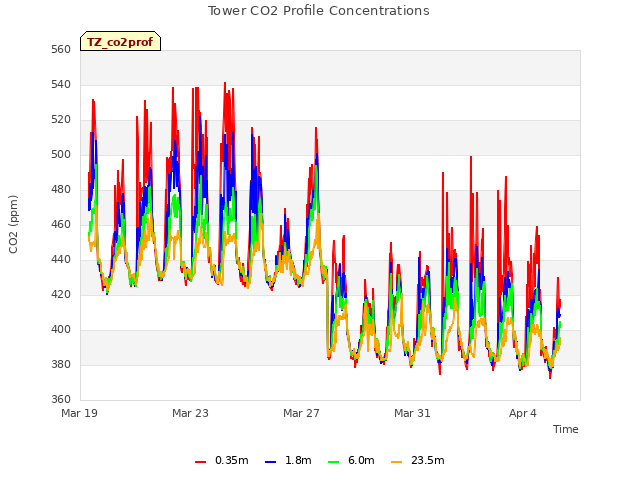This screenshot has width=640, height=480.
Task: Click the 520 y-axis tick label
Action: coord(61,120)
